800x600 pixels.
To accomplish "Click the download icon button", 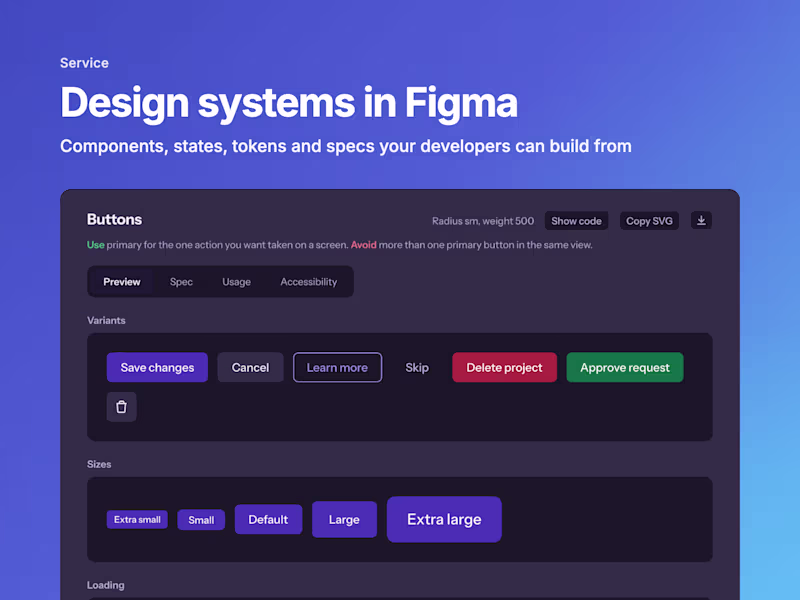I will [701, 220].
